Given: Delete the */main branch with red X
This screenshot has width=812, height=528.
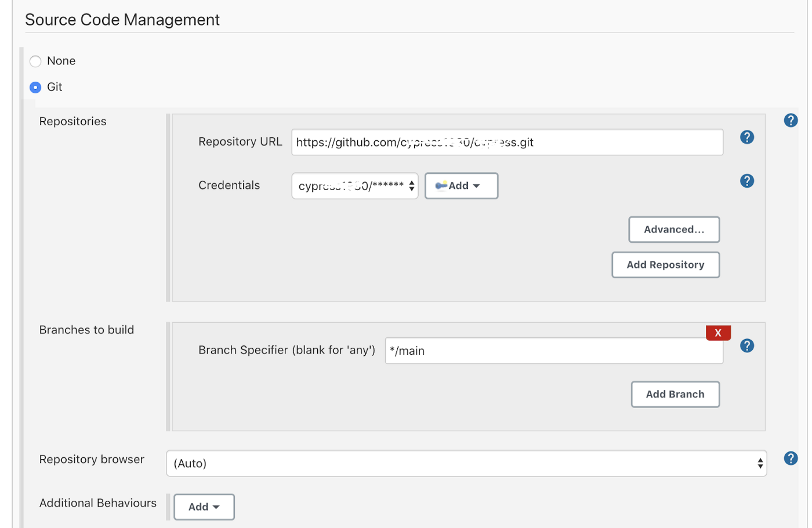Looking at the screenshot, I should click(718, 333).
